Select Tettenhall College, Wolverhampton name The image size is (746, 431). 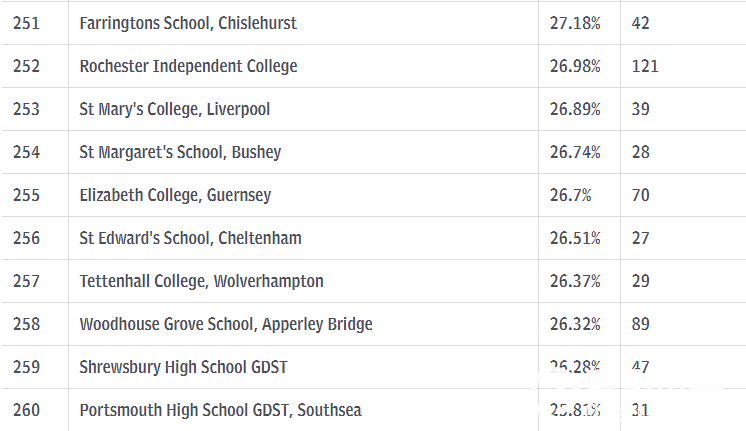201,281
